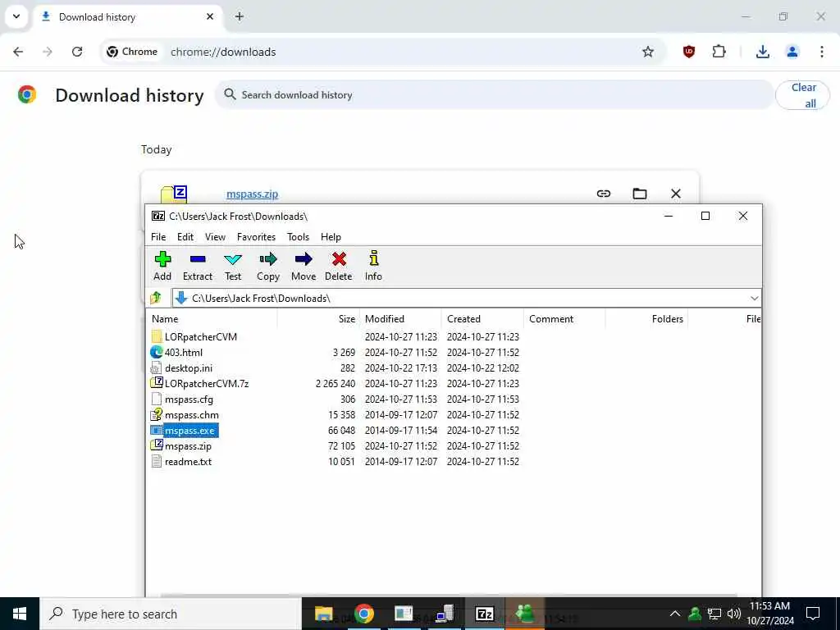Select the mspass.chm help file
The height and width of the screenshot is (630, 840).
tap(191, 414)
